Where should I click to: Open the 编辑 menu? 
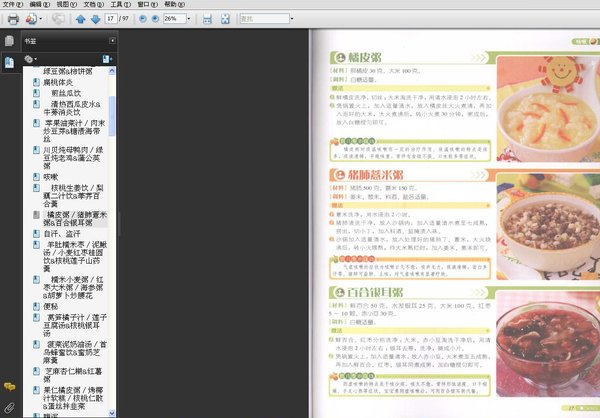pos(40,4)
